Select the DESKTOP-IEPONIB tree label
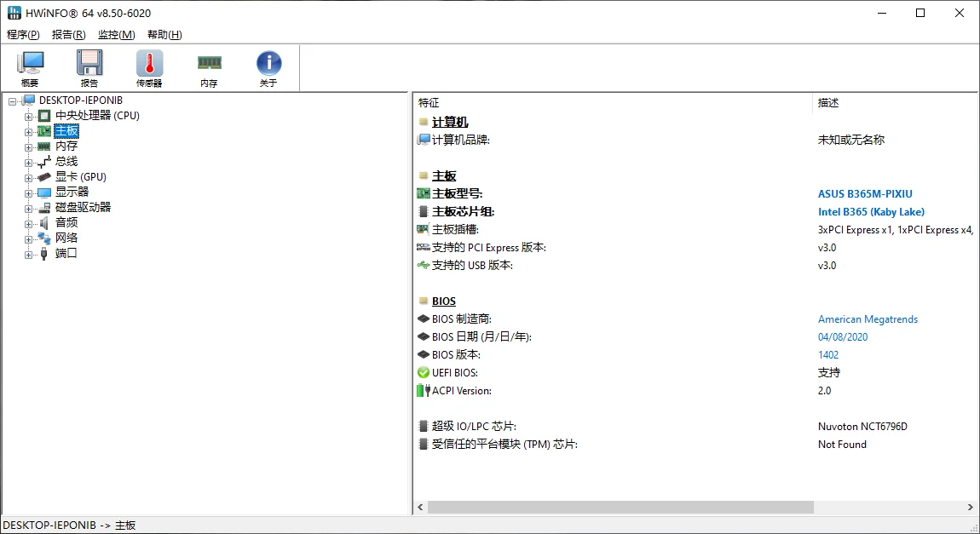980x534 pixels. [x=81, y=100]
